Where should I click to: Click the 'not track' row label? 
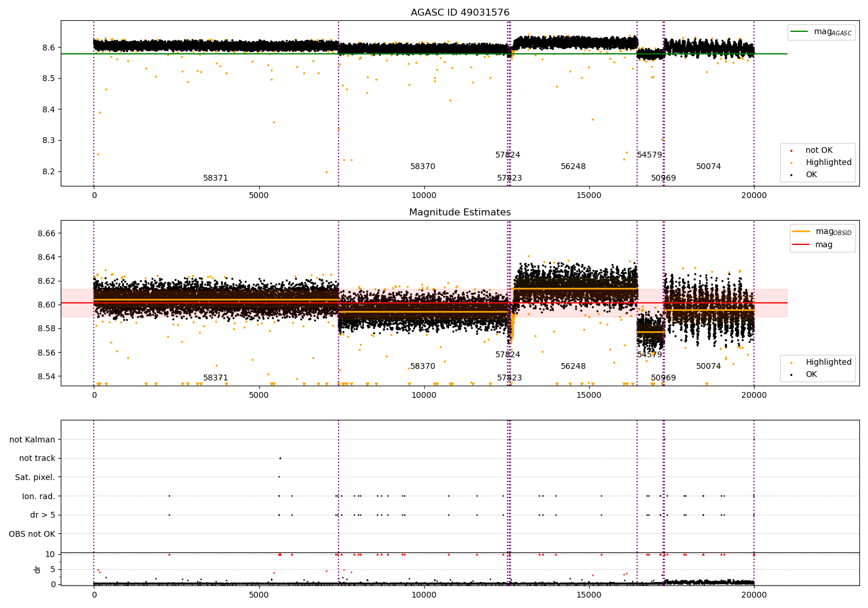coord(37,459)
